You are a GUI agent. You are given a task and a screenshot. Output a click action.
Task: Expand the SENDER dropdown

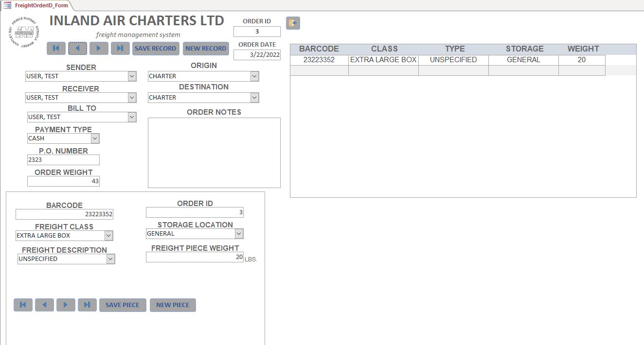click(132, 76)
